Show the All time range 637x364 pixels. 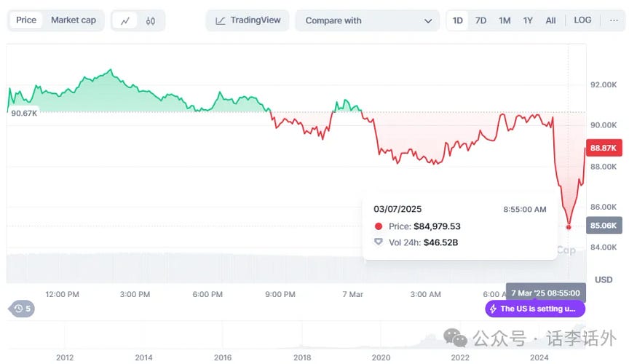coord(551,20)
